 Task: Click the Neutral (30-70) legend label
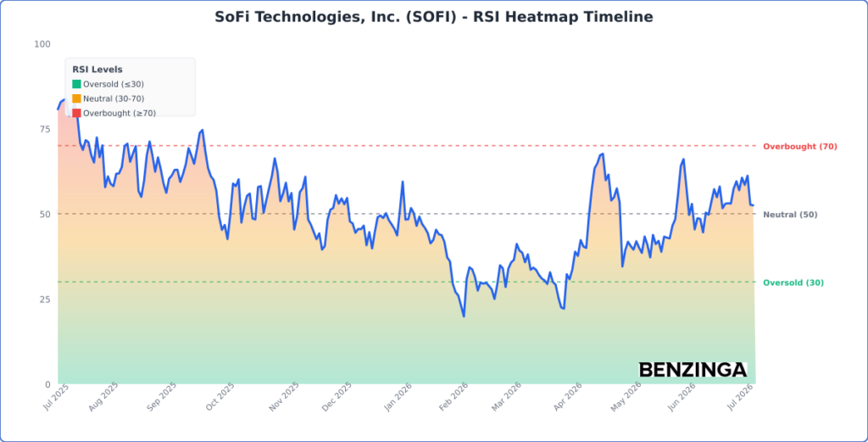(x=114, y=98)
